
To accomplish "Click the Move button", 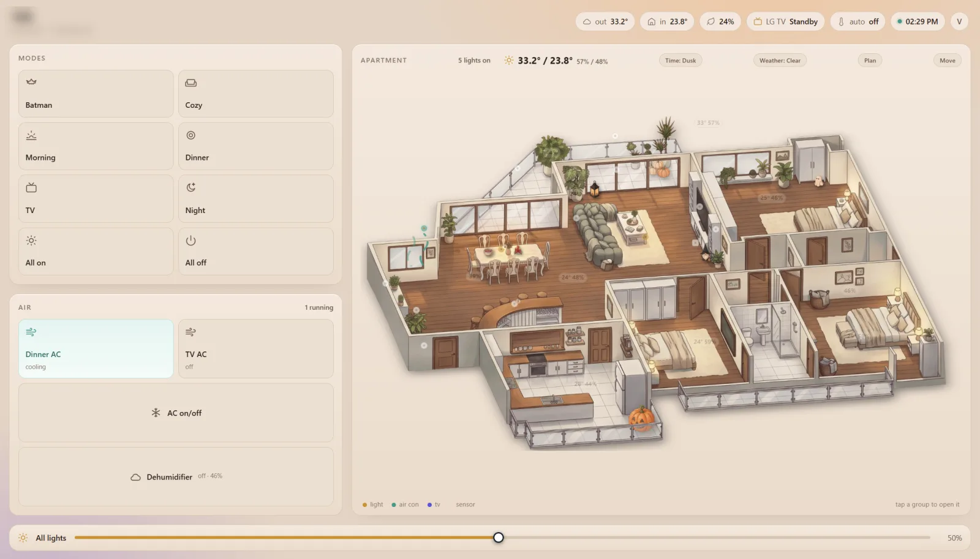I will click(x=948, y=61).
